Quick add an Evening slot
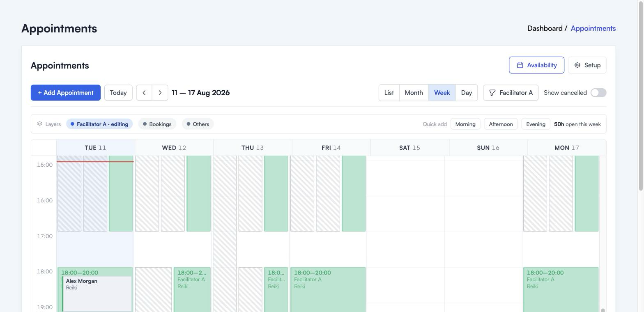 pyautogui.click(x=536, y=124)
